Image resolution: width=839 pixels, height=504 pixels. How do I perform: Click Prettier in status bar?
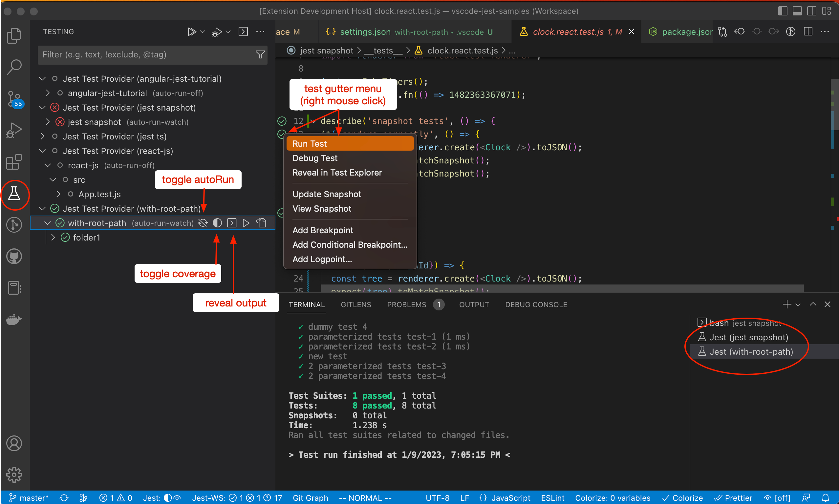pyautogui.click(x=733, y=498)
